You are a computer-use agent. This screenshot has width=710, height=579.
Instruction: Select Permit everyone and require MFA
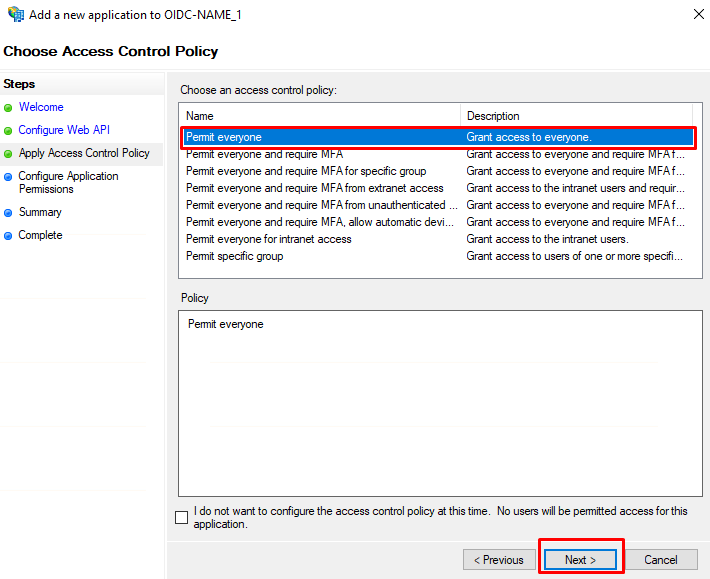438,154
